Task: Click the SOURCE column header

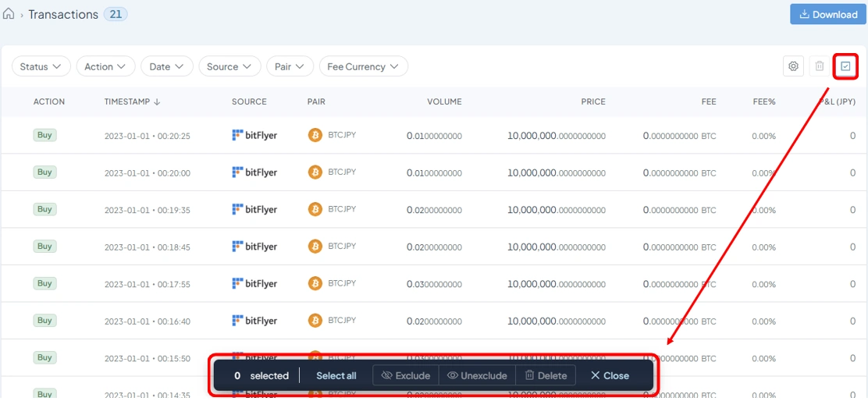Action: (x=249, y=101)
